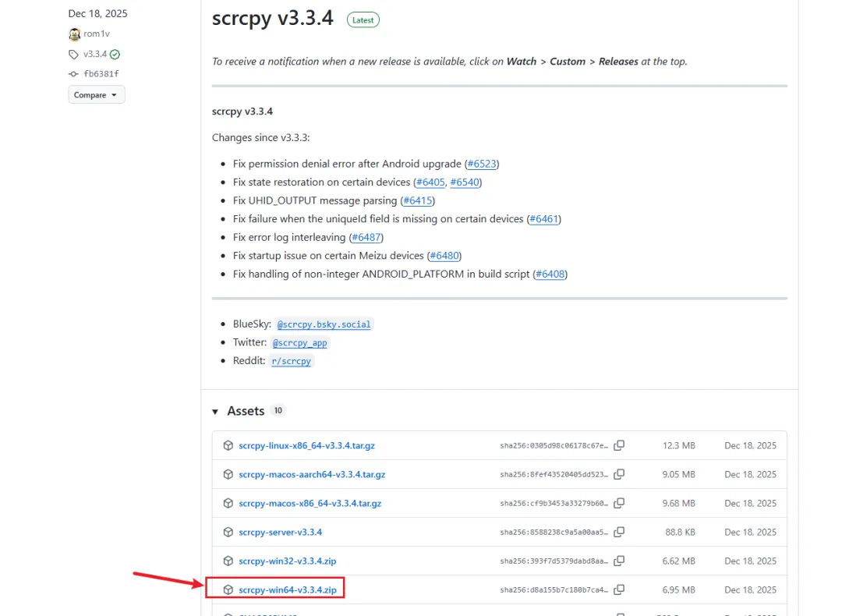Click 88.8 KB size text
Image resolution: width=842 pixels, height=616 pixels.
[x=681, y=532]
